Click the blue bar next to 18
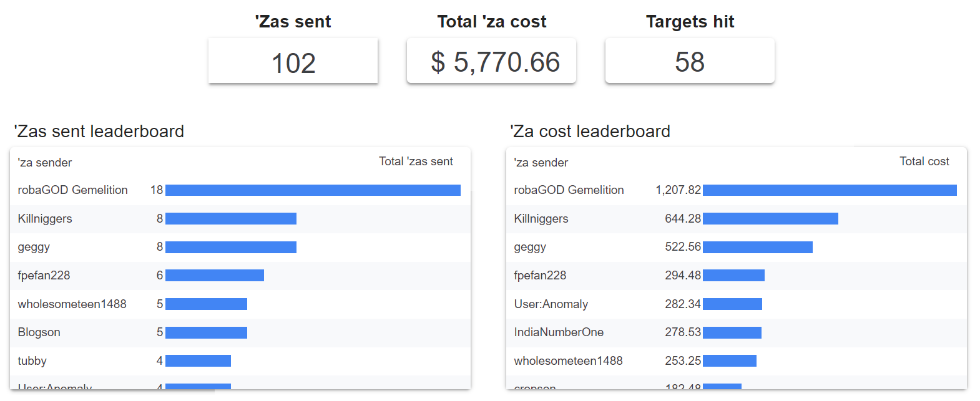 (x=312, y=190)
